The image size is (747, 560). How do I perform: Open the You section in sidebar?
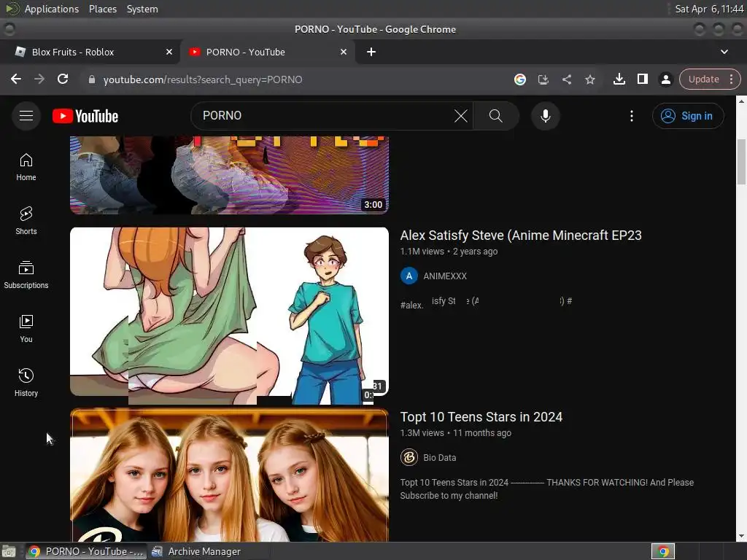click(x=26, y=329)
